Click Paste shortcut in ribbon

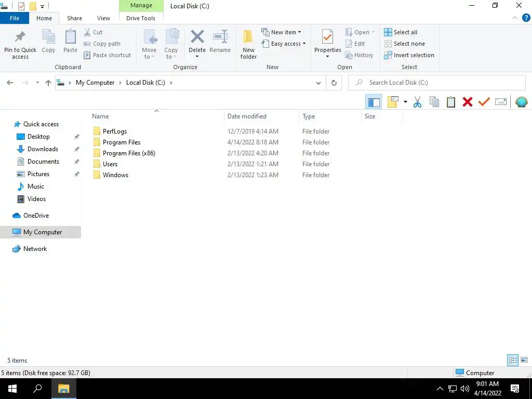pos(108,55)
